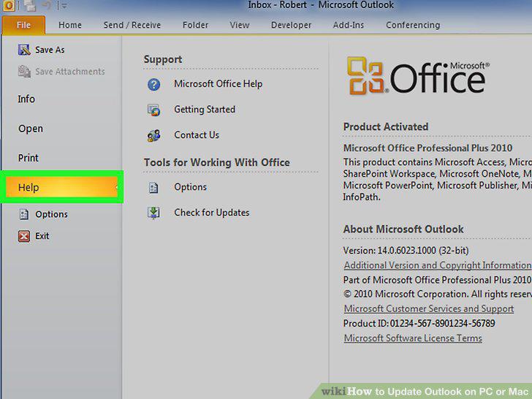
Task: Select Print in Backstage menu
Action: coord(28,158)
